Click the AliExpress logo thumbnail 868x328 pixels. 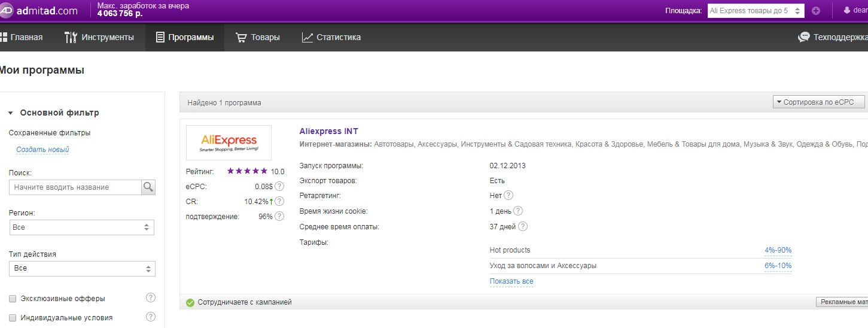[229, 142]
